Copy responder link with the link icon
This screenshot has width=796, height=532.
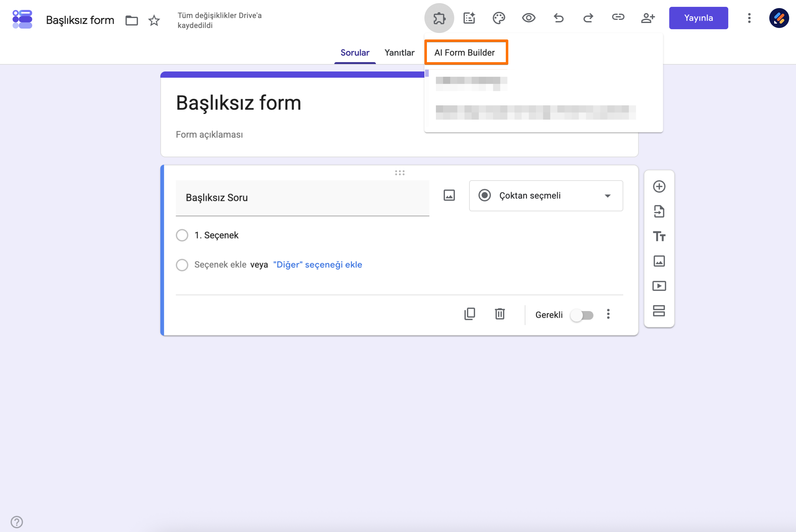click(618, 17)
